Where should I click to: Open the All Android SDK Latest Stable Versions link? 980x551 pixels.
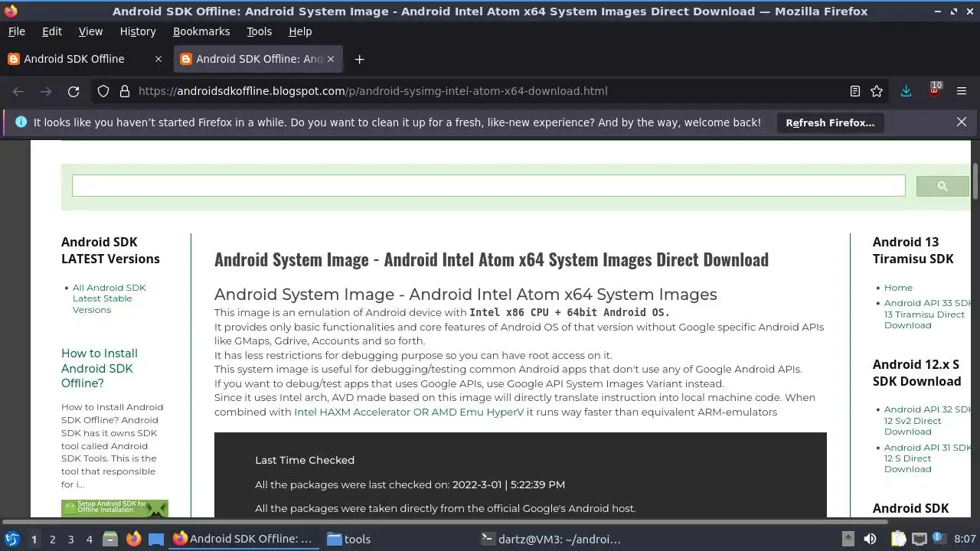tap(109, 298)
